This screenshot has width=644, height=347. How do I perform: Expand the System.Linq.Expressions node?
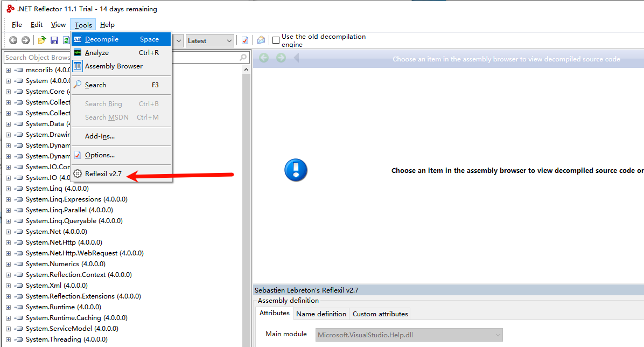pyautogui.click(x=8, y=199)
